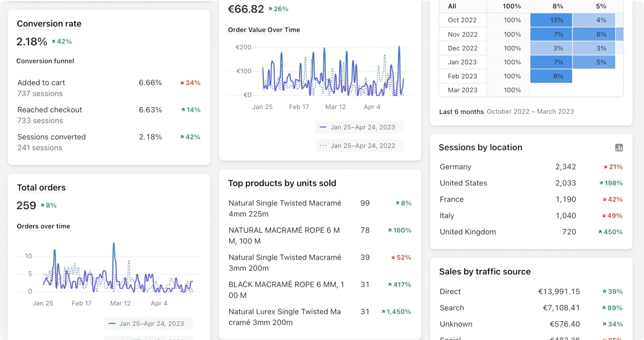The image size is (644, 340).
Task: Click the Unknown traffic source row
Action: pos(531,324)
